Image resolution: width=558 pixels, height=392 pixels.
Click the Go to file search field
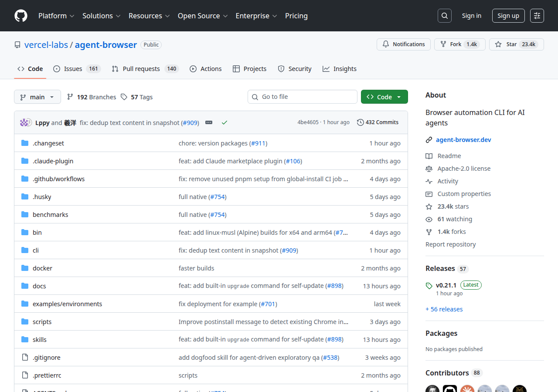(x=302, y=97)
